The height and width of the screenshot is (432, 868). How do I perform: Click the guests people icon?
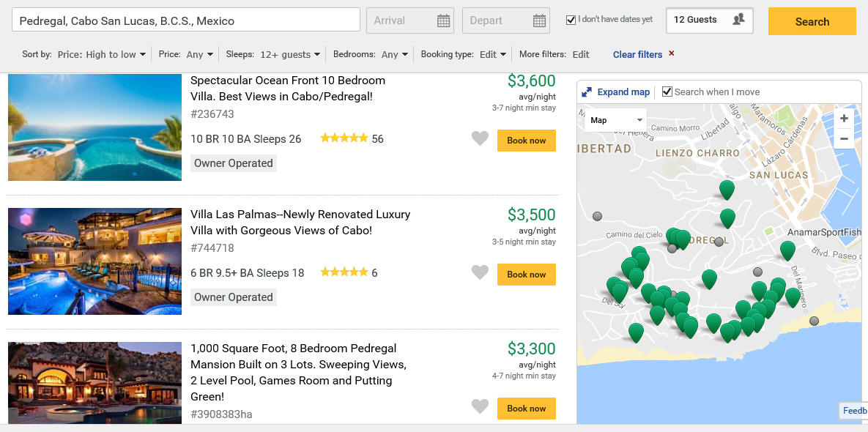point(738,20)
